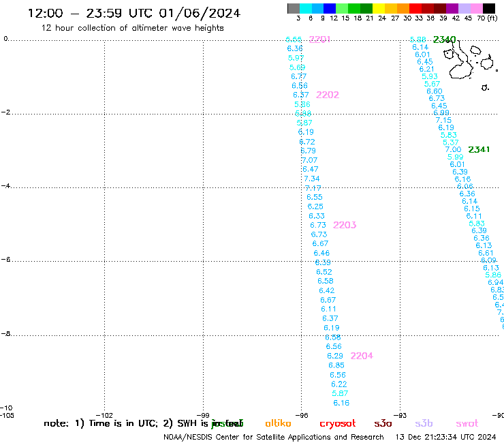Click the pink swot pass label 2201
This screenshot has width=504, height=443.
(x=319, y=40)
